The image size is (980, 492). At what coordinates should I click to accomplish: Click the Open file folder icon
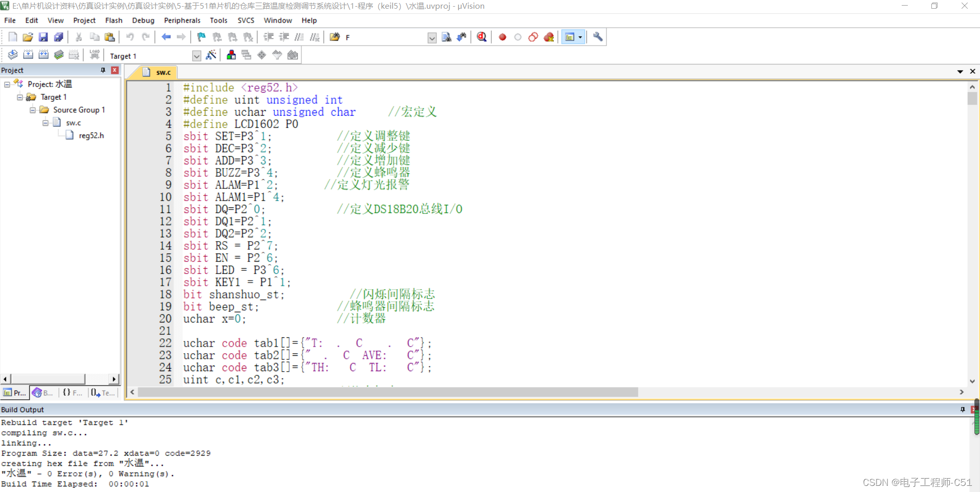28,37
